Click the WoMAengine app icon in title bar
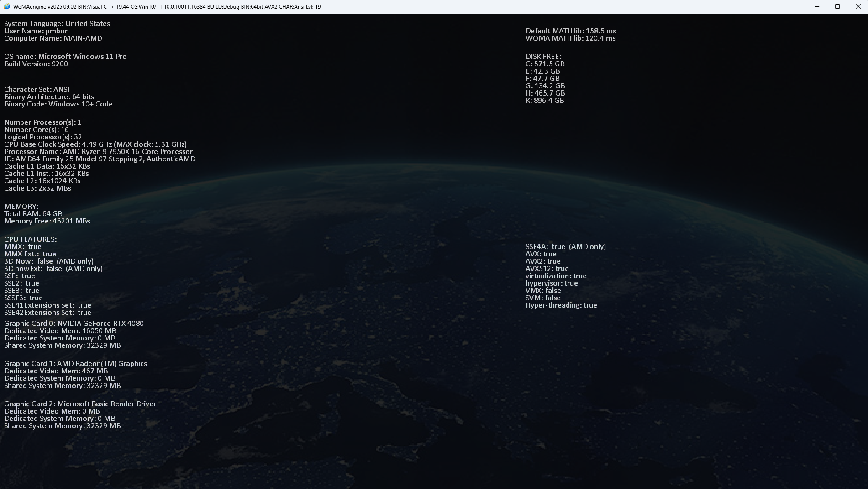The width and height of the screenshot is (868, 489). click(x=7, y=6)
